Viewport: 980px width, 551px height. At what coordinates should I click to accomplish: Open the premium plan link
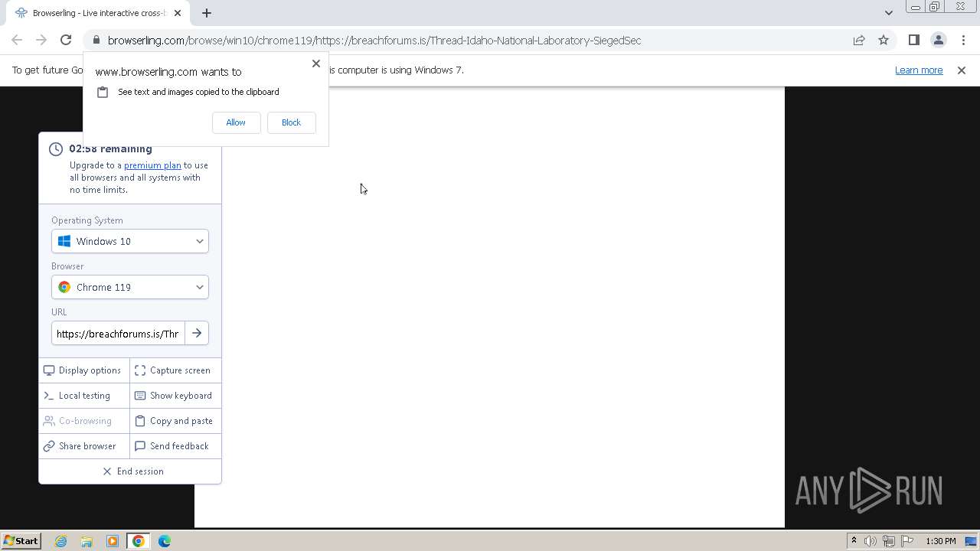(x=152, y=165)
